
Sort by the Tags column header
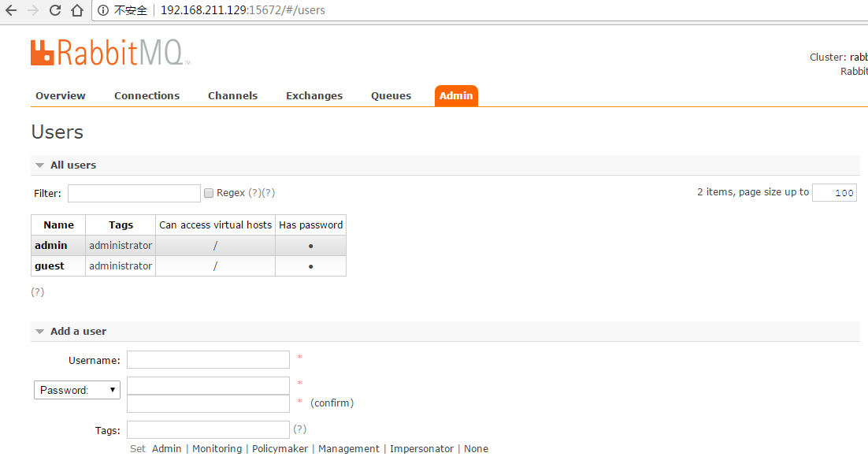[x=121, y=225]
